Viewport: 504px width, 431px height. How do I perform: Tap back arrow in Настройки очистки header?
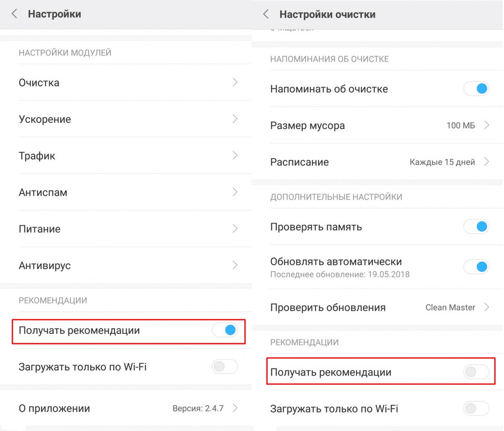[x=266, y=14]
